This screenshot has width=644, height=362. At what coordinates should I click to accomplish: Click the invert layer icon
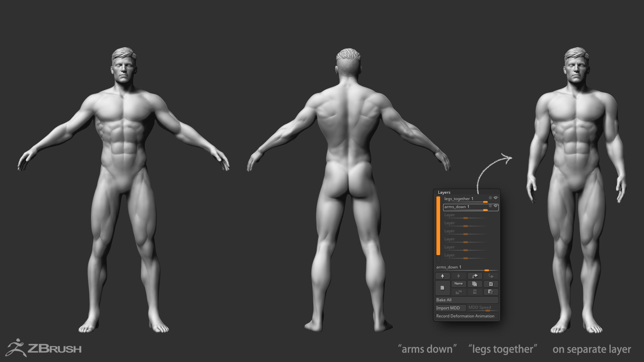pos(491,292)
